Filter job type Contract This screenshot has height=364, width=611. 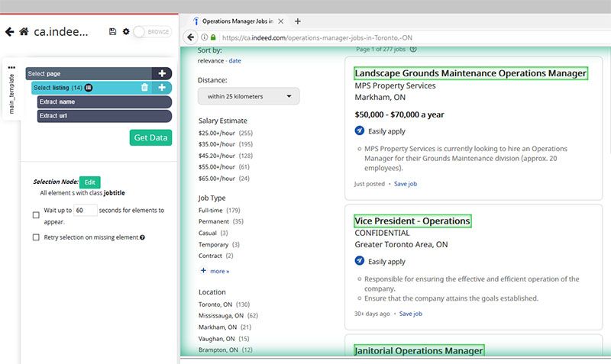pyautogui.click(x=210, y=256)
